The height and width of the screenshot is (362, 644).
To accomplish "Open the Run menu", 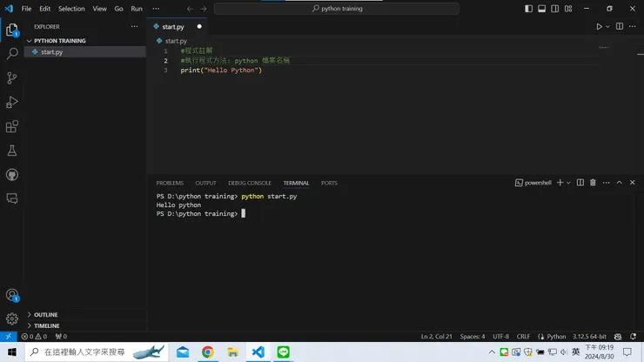I will (x=137, y=9).
